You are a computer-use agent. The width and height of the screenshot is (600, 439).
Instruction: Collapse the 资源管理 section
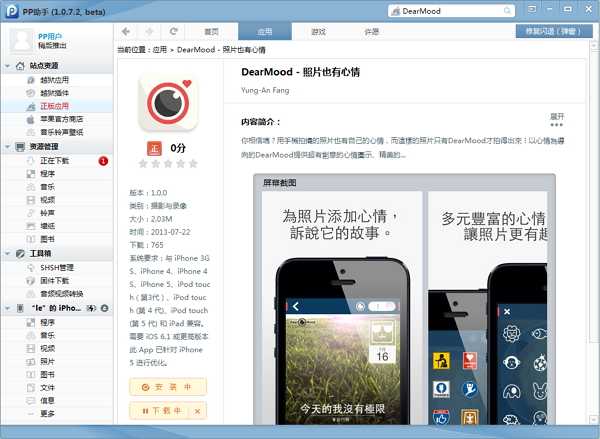[7, 147]
